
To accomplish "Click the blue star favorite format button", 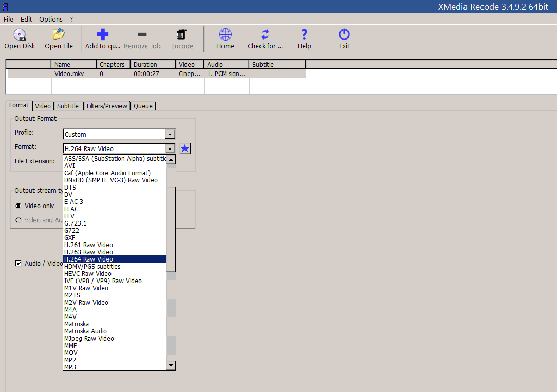I will pyautogui.click(x=184, y=148).
